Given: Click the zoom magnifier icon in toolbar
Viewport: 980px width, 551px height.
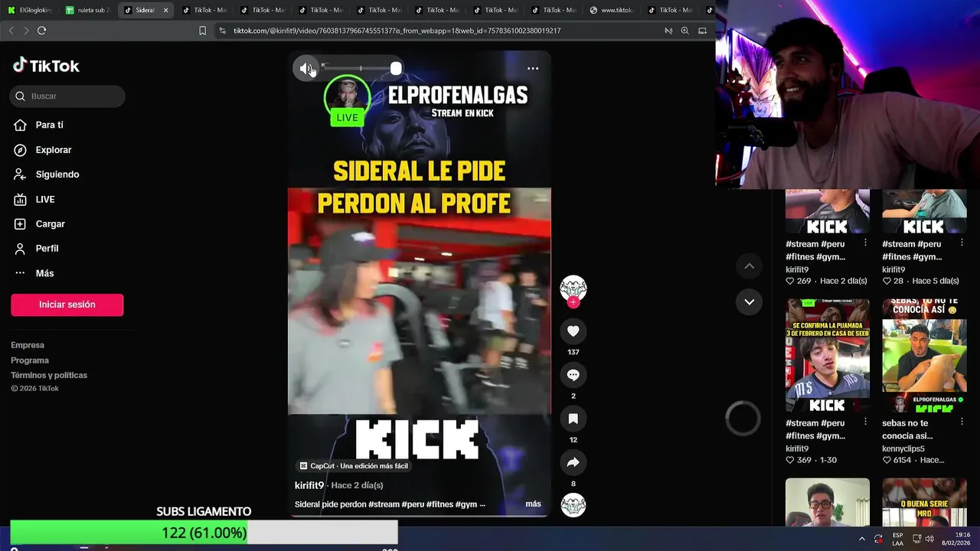Looking at the screenshot, I should point(684,31).
